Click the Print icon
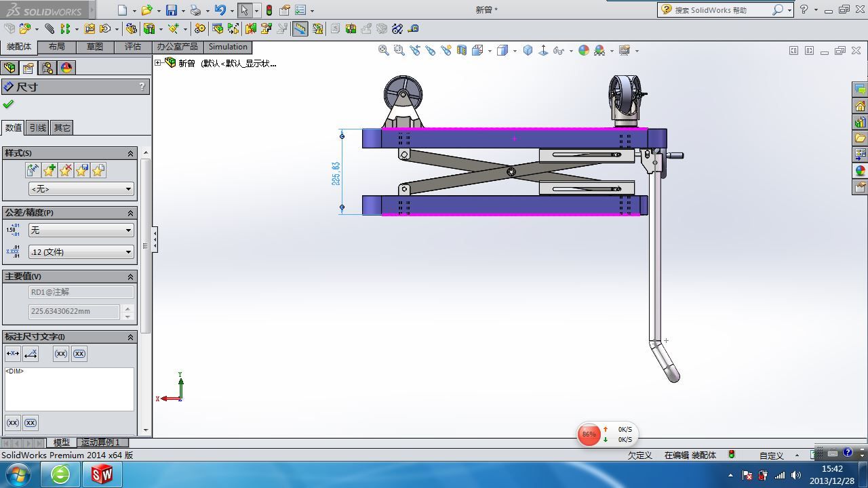The height and width of the screenshot is (488, 868). 195,10
